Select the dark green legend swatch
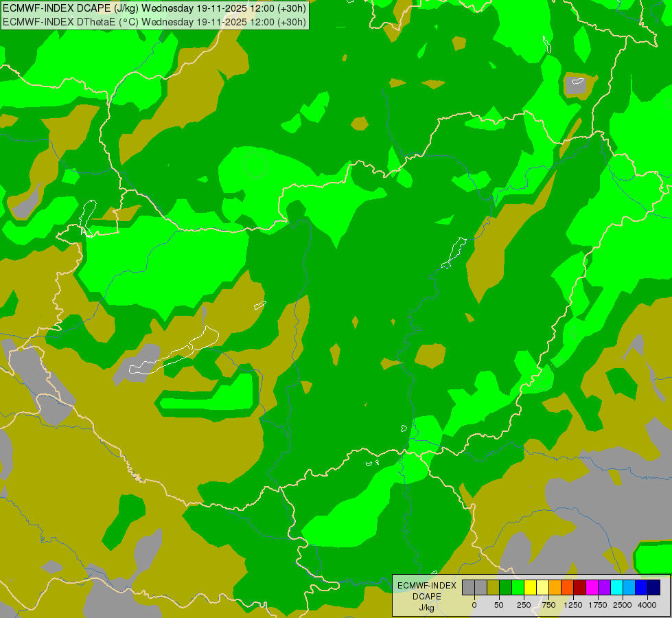 (x=505, y=587)
